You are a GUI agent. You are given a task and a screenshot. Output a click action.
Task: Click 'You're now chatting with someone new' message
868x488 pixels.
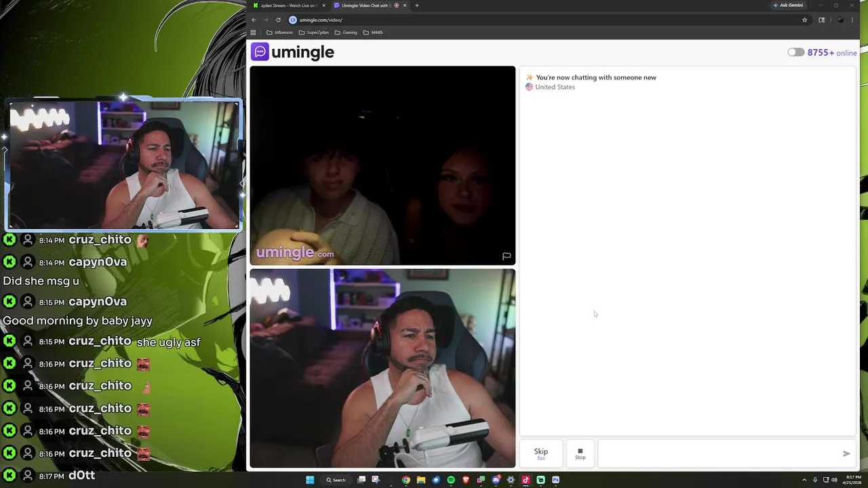(x=596, y=77)
